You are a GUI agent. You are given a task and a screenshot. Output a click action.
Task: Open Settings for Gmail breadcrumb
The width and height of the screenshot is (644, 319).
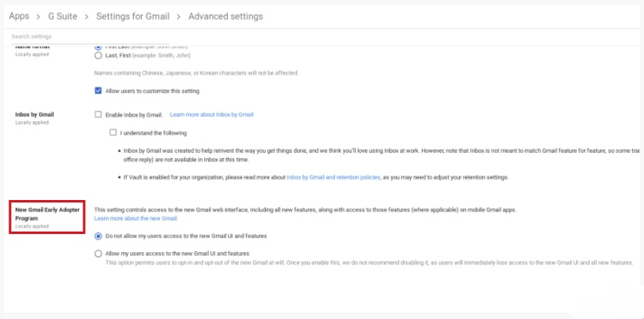[x=132, y=17]
